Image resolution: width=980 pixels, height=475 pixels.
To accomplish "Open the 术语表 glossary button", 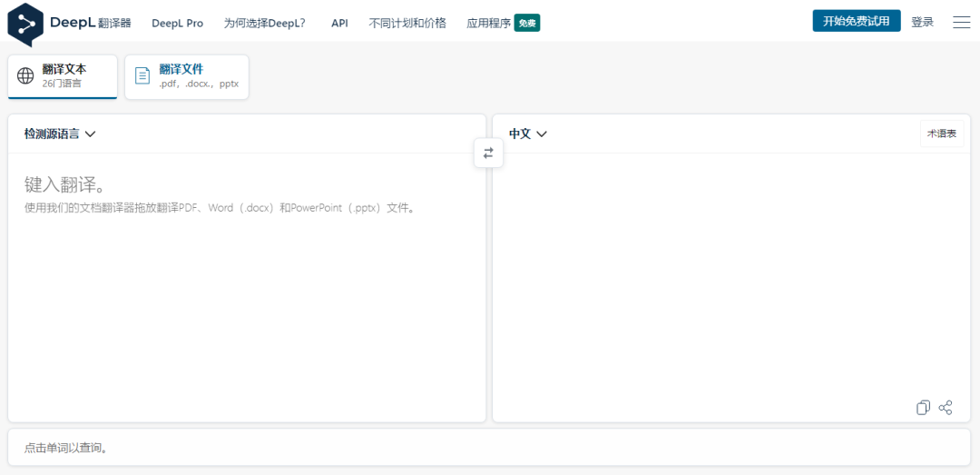I will (x=942, y=134).
